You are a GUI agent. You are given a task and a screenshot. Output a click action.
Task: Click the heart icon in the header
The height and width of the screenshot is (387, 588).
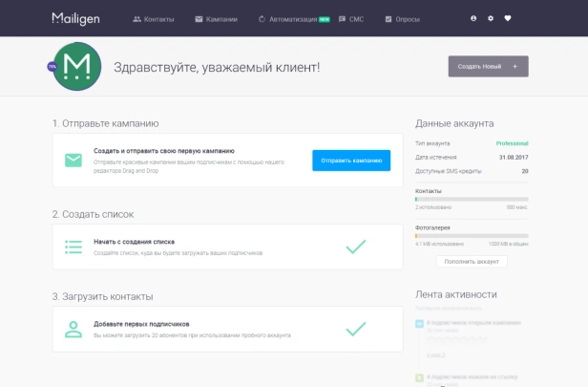(508, 18)
